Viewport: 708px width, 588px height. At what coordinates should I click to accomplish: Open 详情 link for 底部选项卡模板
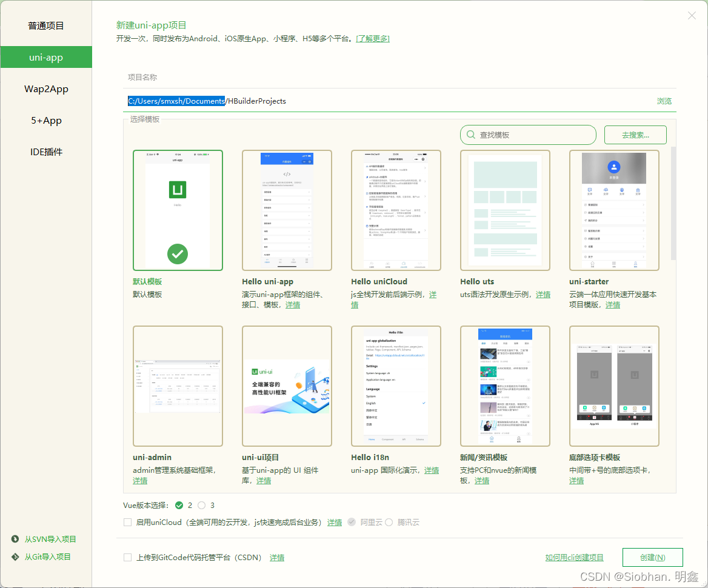576,481
